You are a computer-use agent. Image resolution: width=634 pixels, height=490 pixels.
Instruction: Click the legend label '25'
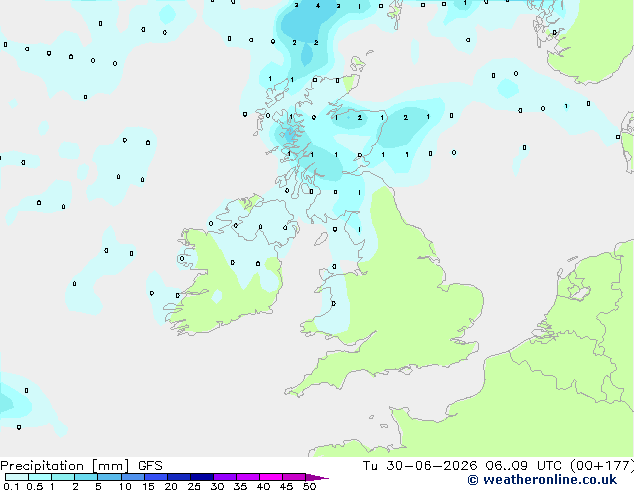[194, 486]
